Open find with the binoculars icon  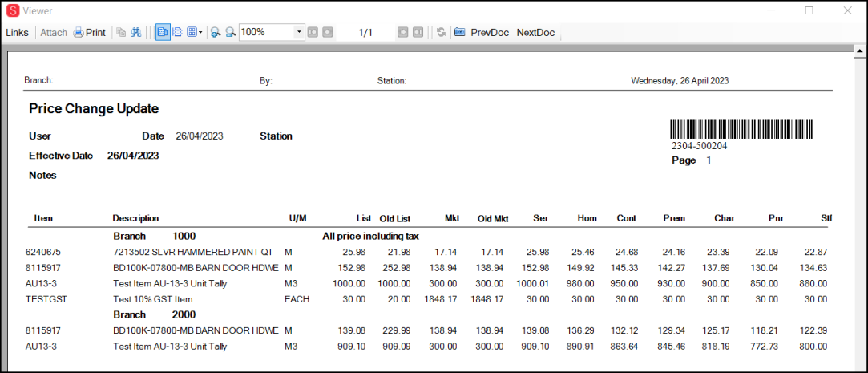pos(136,33)
